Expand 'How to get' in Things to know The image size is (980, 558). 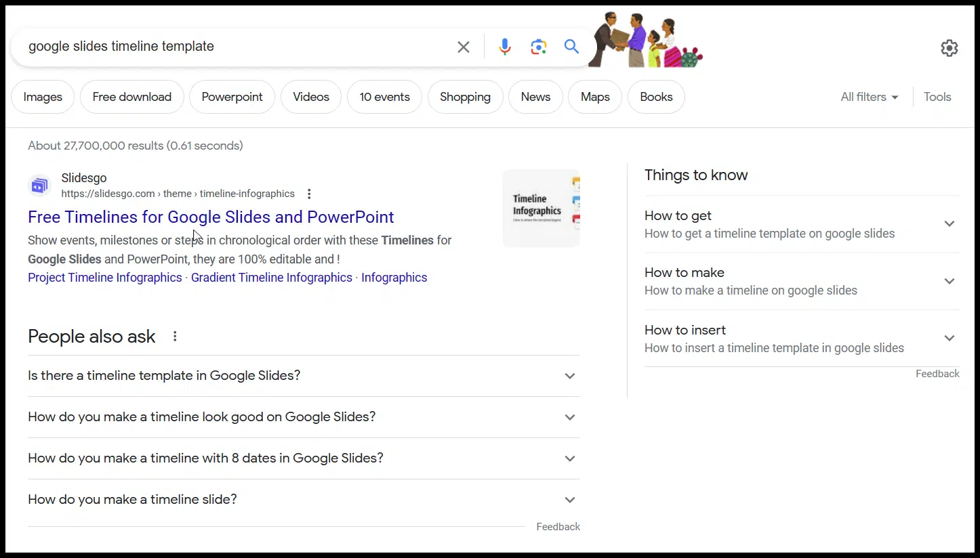tap(949, 224)
